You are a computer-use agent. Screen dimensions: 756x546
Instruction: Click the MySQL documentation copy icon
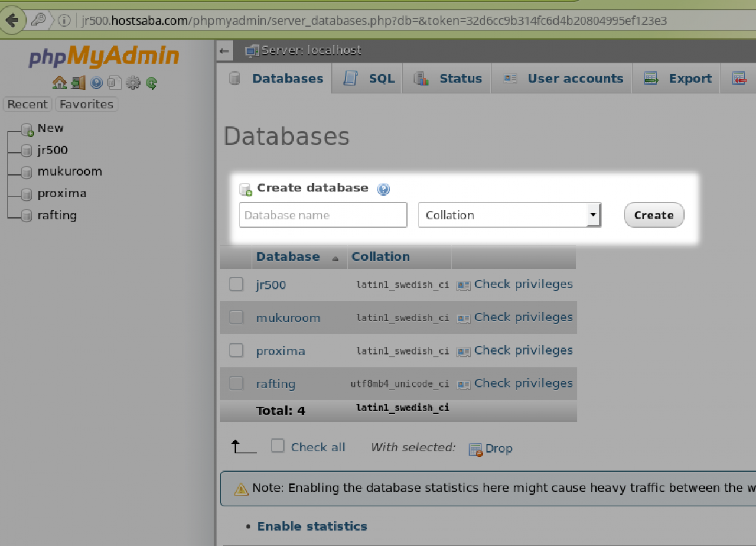tap(115, 83)
